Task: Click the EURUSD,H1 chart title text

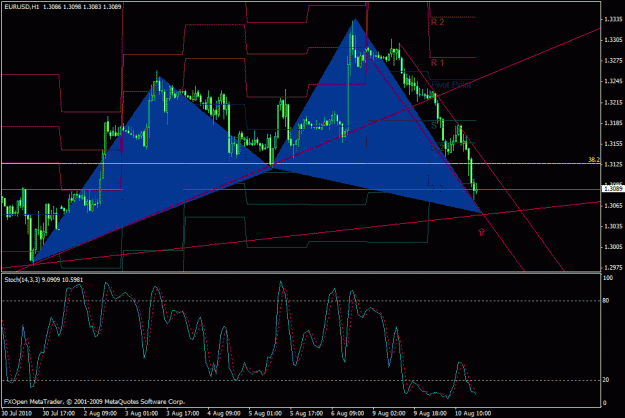Action: pyautogui.click(x=63, y=7)
